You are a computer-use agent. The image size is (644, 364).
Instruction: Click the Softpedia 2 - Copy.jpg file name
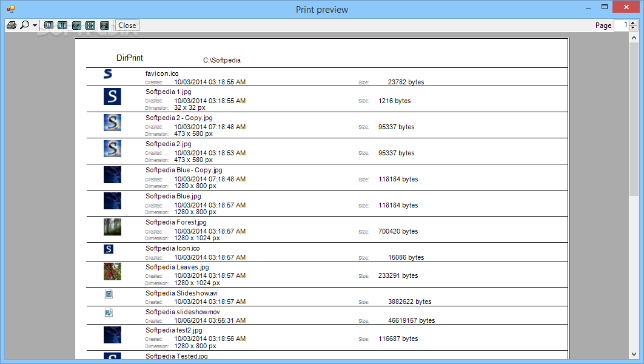tap(179, 118)
